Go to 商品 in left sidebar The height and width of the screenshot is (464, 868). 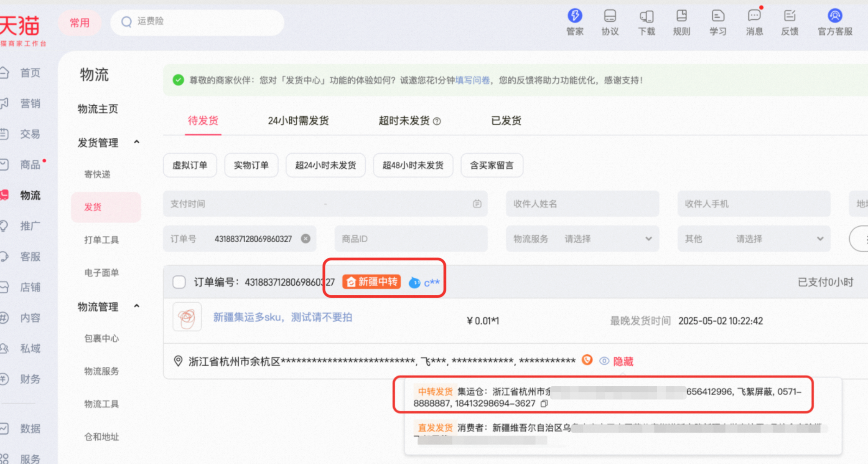point(30,165)
